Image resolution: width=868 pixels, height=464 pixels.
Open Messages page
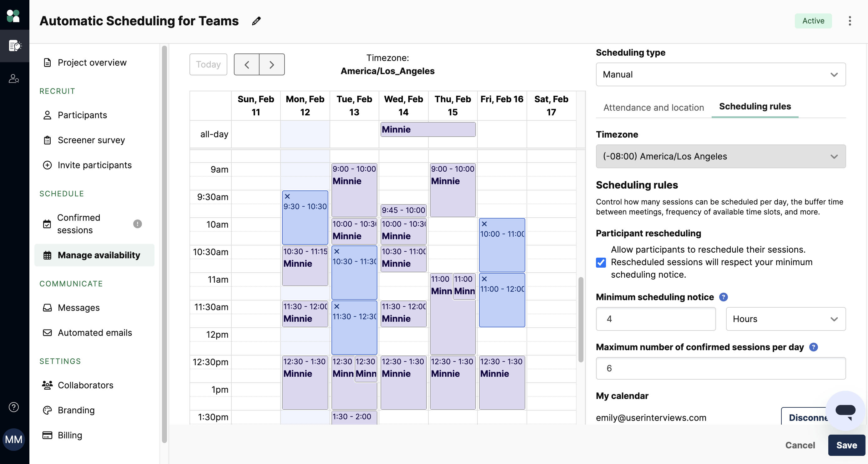tap(78, 308)
